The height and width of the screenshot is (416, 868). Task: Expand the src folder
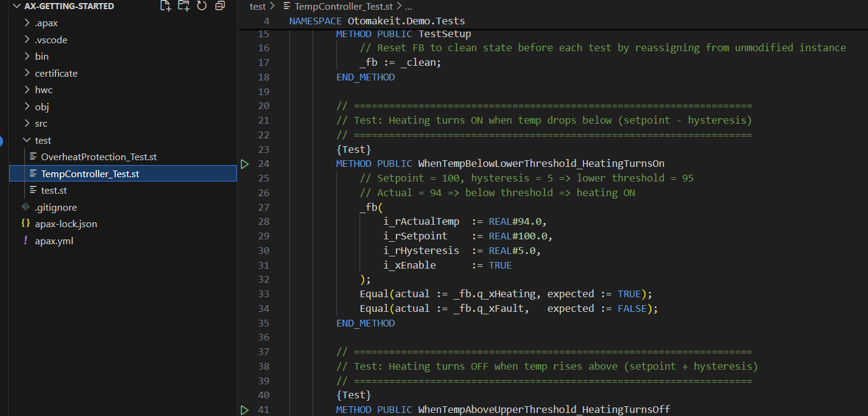click(x=41, y=123)
